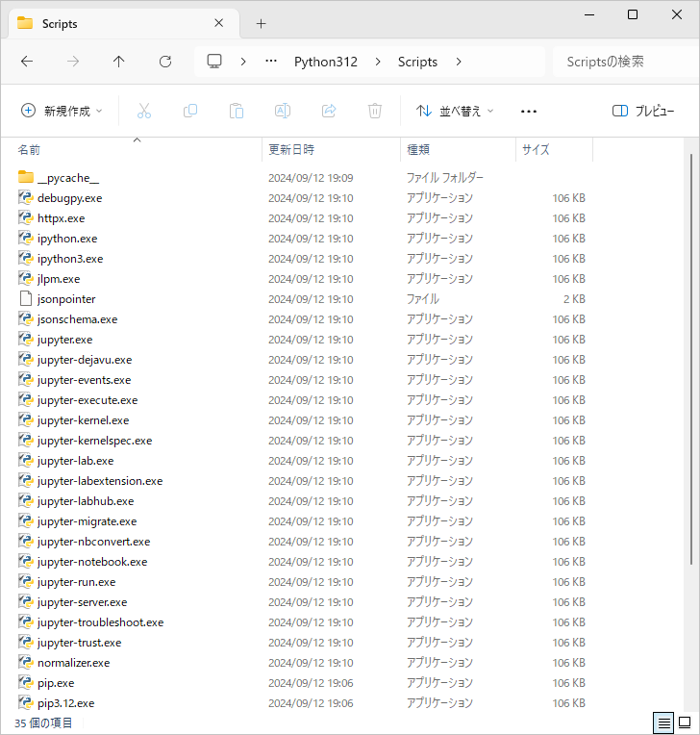
Task: Switch to large thumbnails view icon
Action: [x=685, y=722]
